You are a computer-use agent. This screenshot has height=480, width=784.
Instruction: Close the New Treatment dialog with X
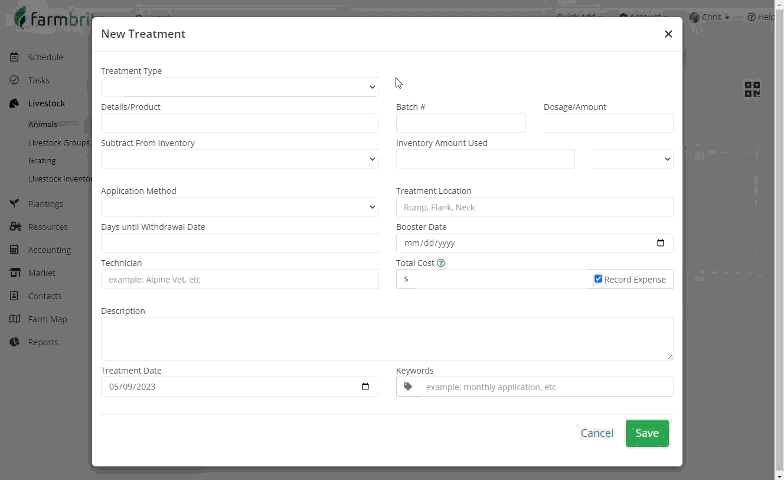[x=668, y=34]
